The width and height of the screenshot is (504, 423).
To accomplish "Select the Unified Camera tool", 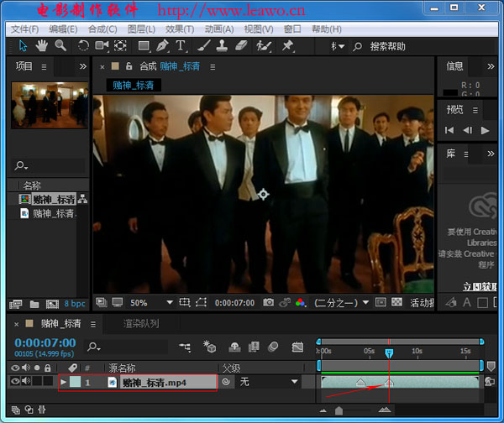I will (x=102, y=45).
